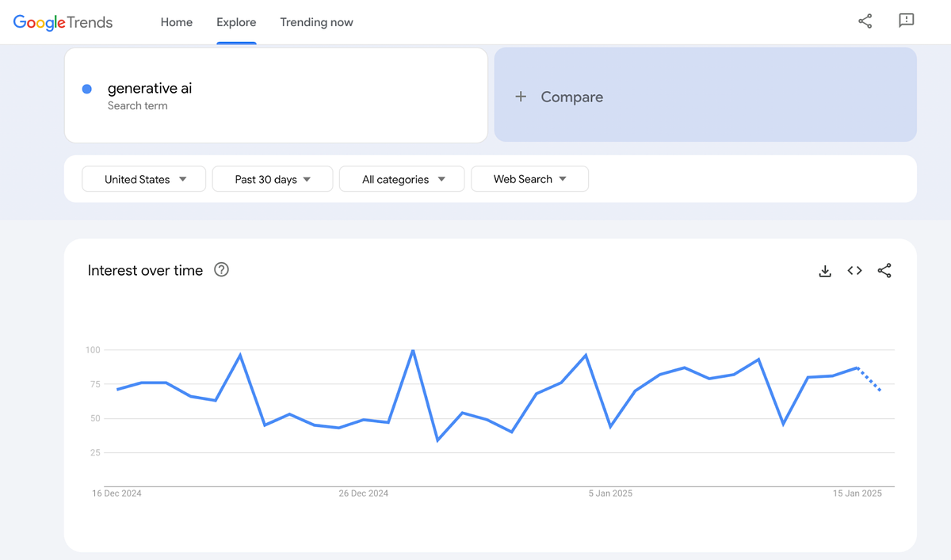
Task: Click the plus icon in the Compare box
Action: pos(521,97)
